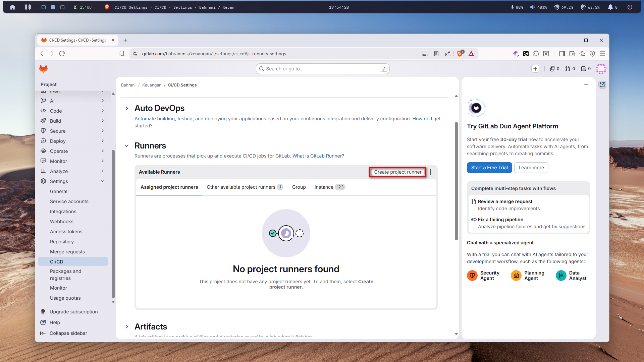Screen dimensions: 644x362
Task: Open assigned issues counter icon
Action: click(555, 69)
